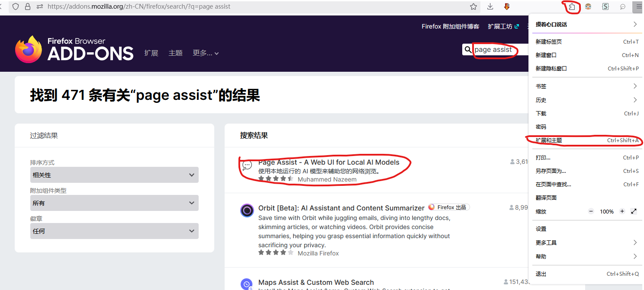
Task: Click the Firefox 出品 badge
Action: point(449,207)
